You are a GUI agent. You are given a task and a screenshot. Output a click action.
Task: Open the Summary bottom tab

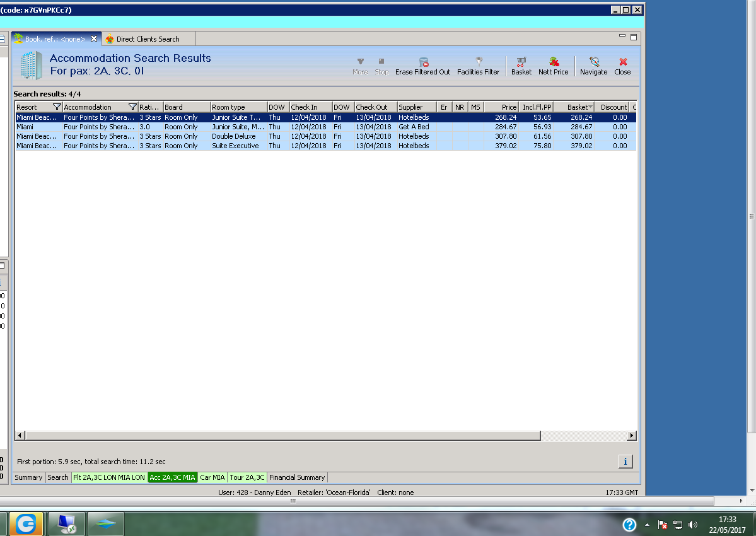pyautogui.click(x=28, y=477)
